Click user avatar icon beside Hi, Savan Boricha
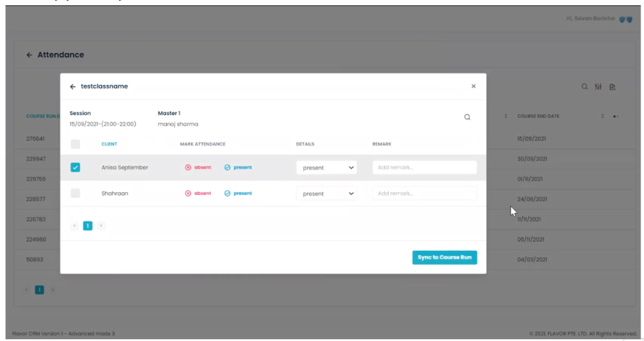 tap(626, 19)
